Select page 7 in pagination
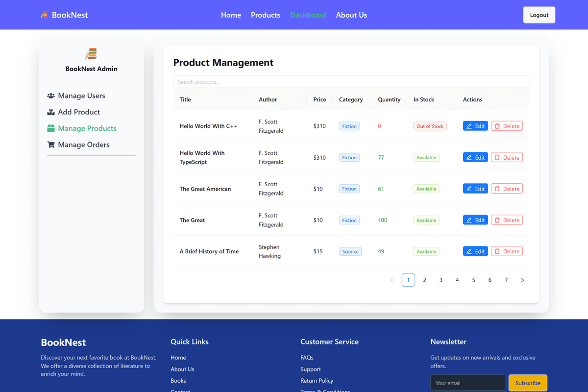 tap(506, 280)
